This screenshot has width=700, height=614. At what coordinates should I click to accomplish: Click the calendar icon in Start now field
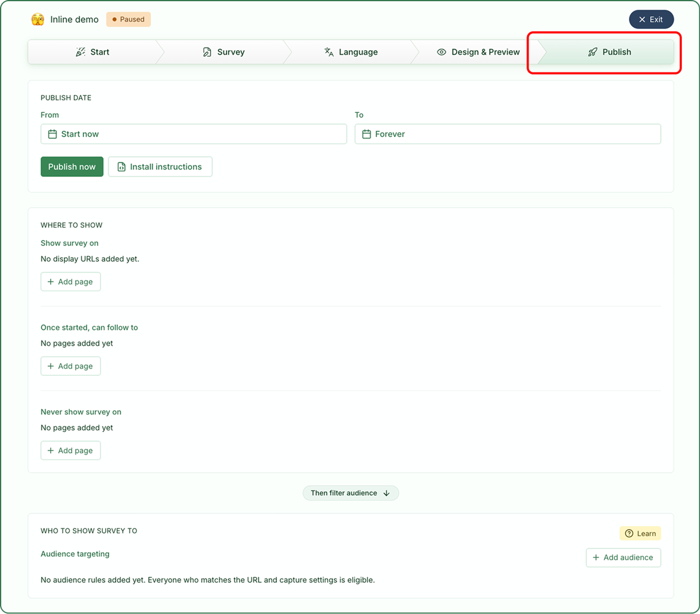tap(52, 134)
